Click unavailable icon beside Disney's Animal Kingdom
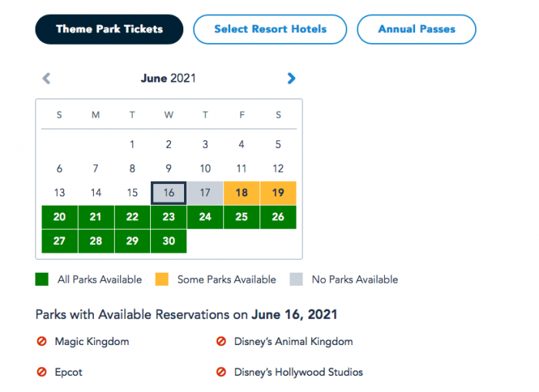 pyautogui.click(x=221, y=341)
